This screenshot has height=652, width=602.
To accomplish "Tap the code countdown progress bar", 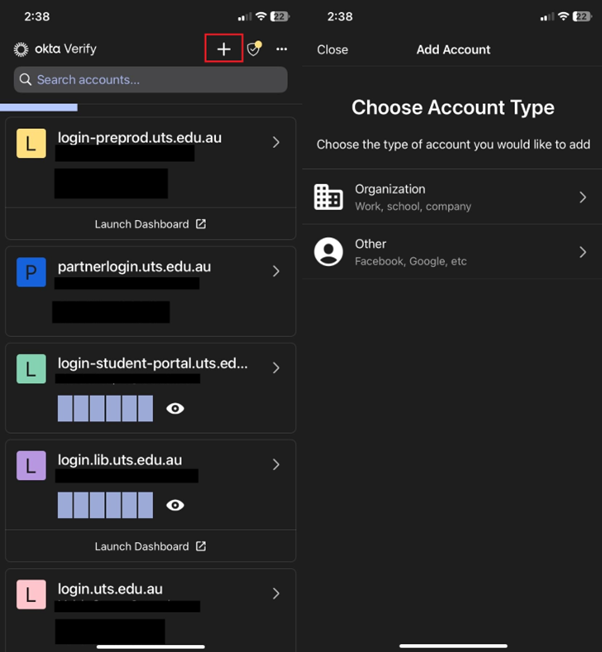I will [39, 108].
